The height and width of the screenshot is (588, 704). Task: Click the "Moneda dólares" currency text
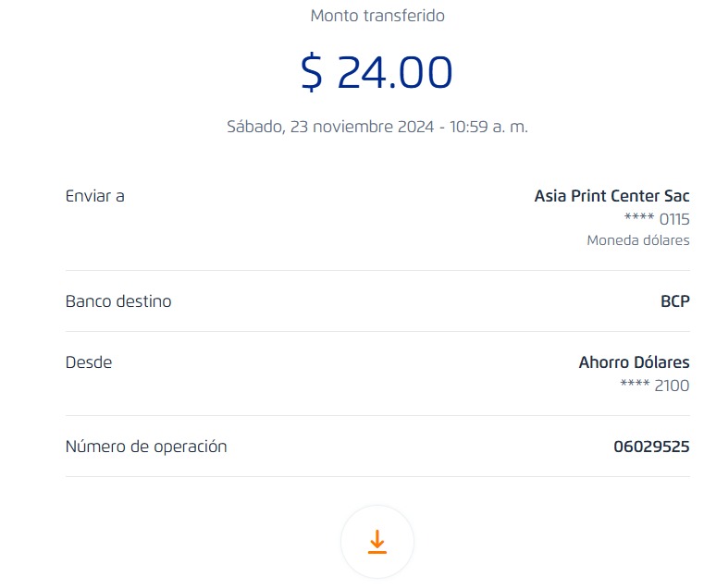coord(637,240)
